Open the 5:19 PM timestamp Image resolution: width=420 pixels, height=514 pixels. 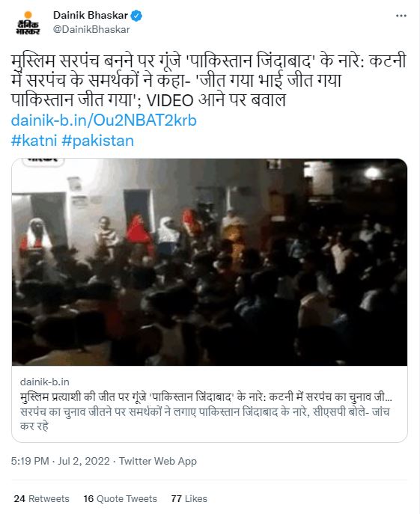(30, 461)
